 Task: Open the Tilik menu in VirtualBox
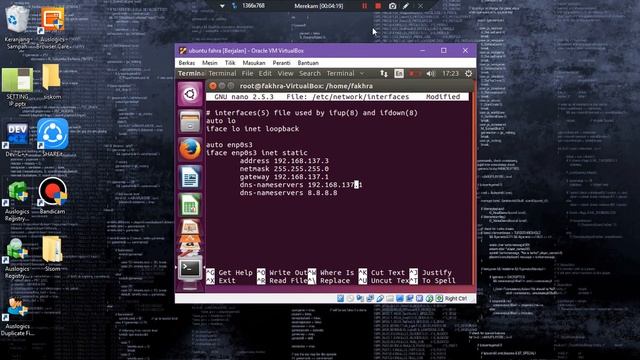(x=230, y=63)
